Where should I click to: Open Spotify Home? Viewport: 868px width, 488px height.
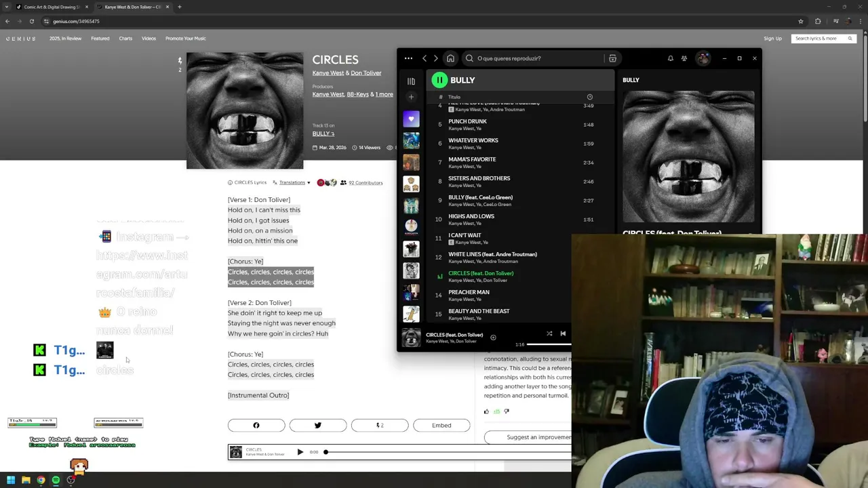click(450, 58)
